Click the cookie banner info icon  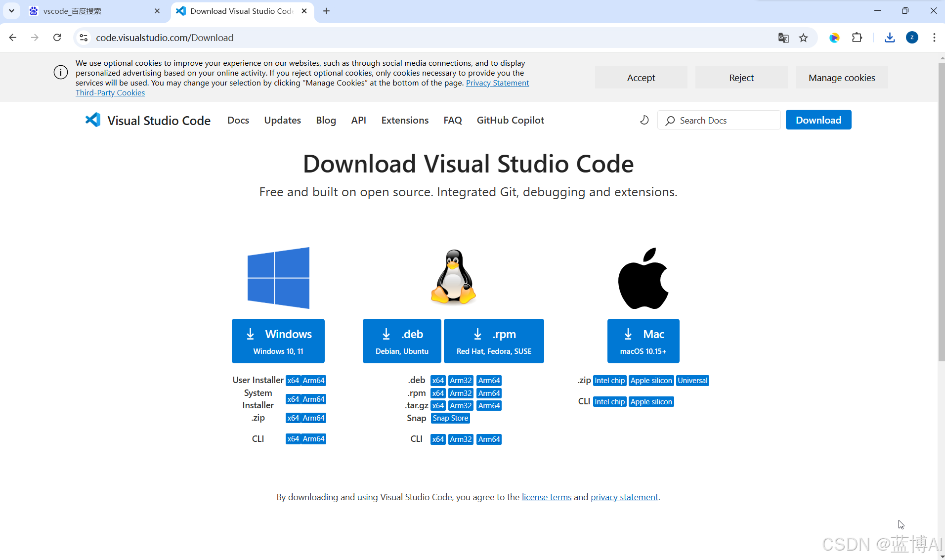[x=61, y=73]
